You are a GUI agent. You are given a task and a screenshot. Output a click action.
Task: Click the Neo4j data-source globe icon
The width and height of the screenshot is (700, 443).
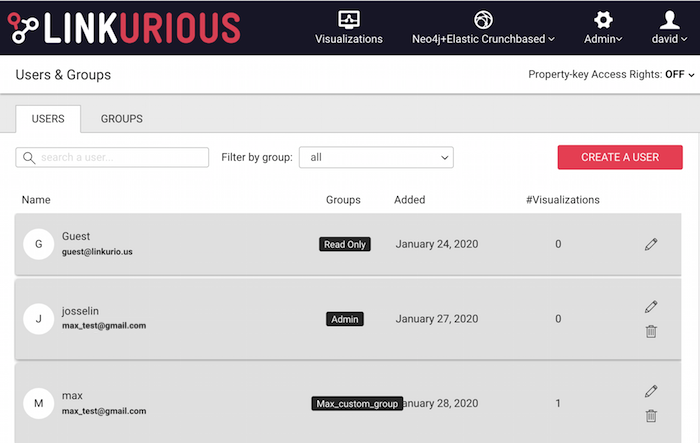tap(483, 20)
